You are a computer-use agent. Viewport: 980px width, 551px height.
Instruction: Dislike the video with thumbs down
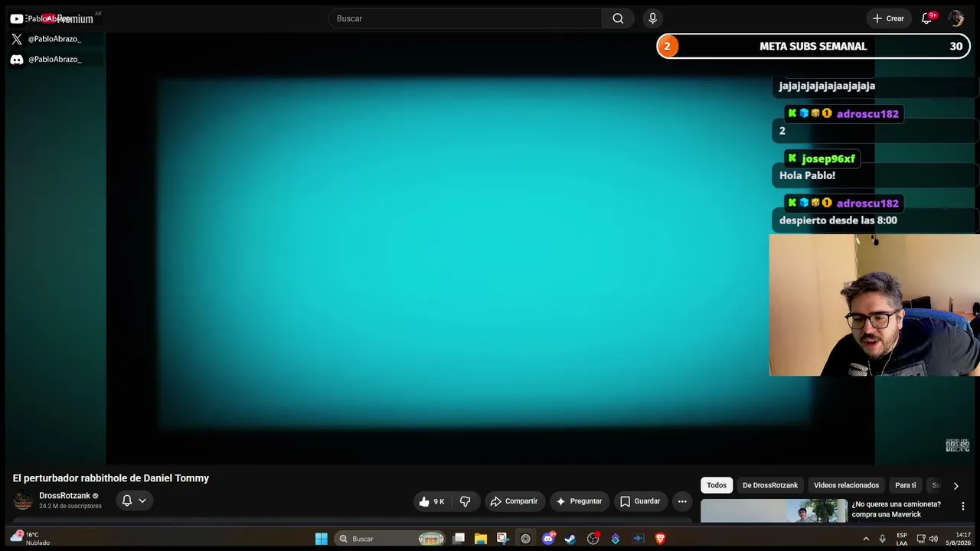click(x=465, y=501)
